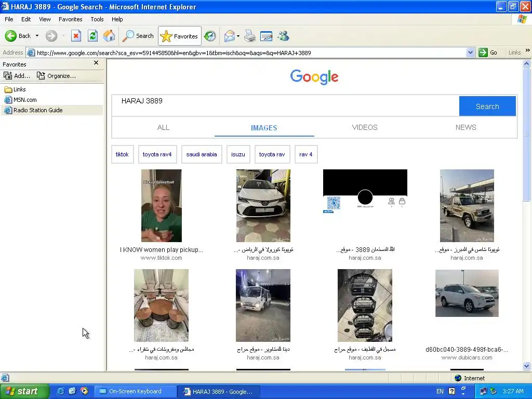The image size is (532, 399).
Task: Open the Links folder in Favorites
Action: point(15,89)
